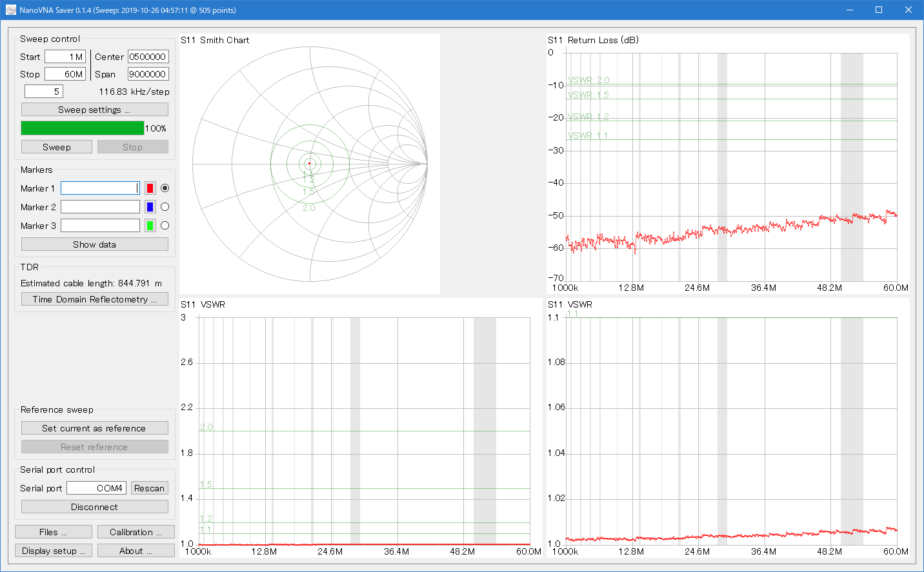Screen dimensions: 924x572
Task: Focus the sweep segment count field
Action: coord(44,92)
